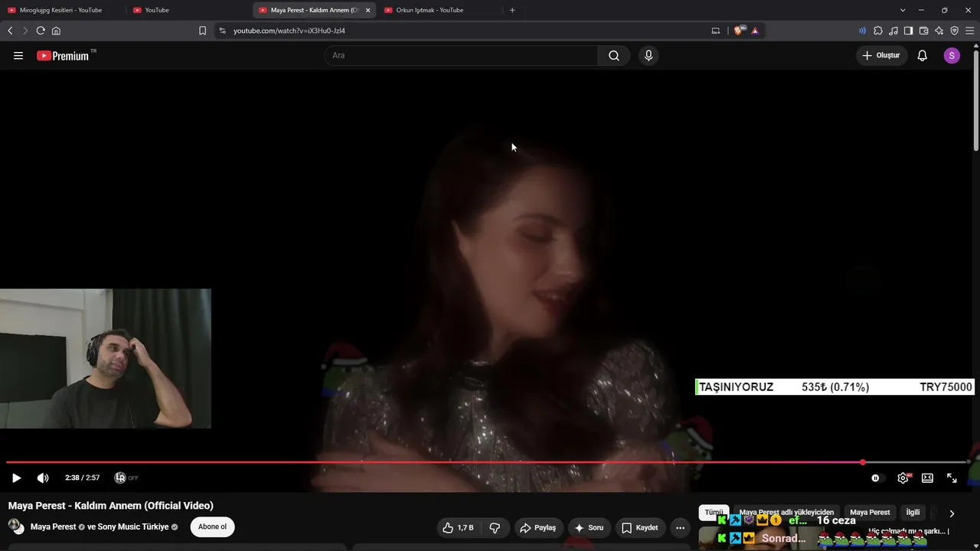980x551 pixels.
Task: Open Sony Music Türkiye channel link
Action: (x=132, y=527)
